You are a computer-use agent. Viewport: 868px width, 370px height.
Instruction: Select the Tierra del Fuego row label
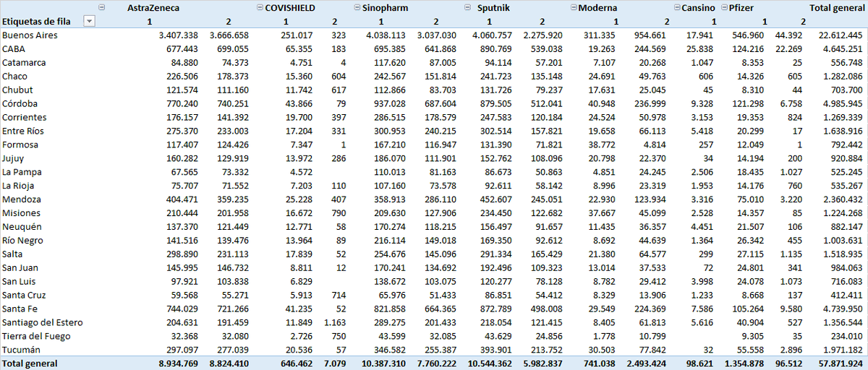tap(35, 336)
